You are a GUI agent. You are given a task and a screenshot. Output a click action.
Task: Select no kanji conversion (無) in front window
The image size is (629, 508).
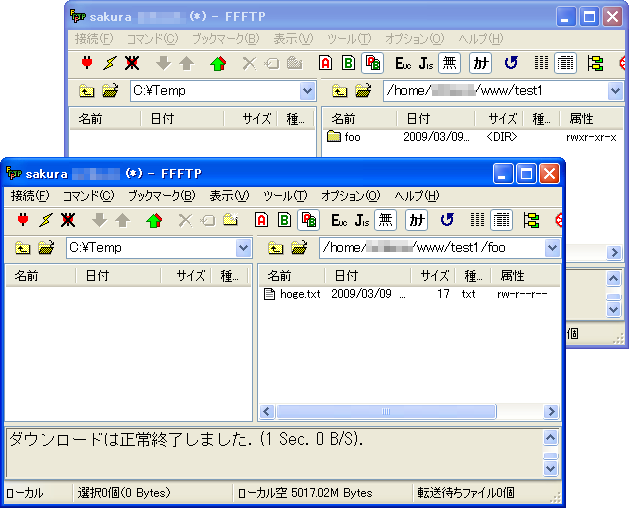click(x=386, y=220)
